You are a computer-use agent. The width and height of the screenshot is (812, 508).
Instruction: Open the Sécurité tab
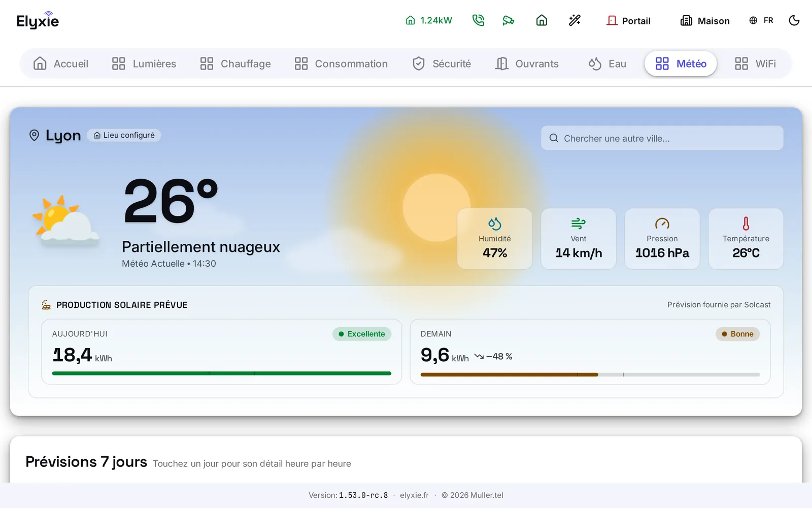click(442, 63)
